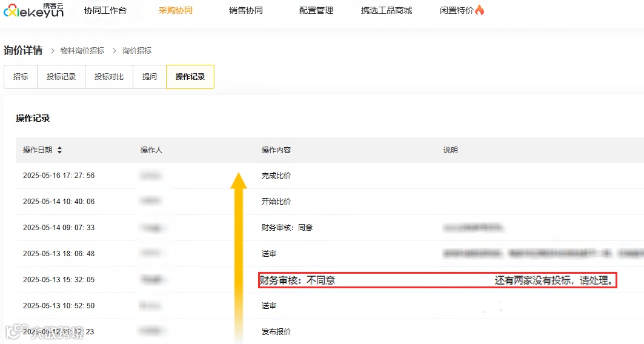Open 配置管理 menu
The image size is (644, 344).
tap(316, 10)
